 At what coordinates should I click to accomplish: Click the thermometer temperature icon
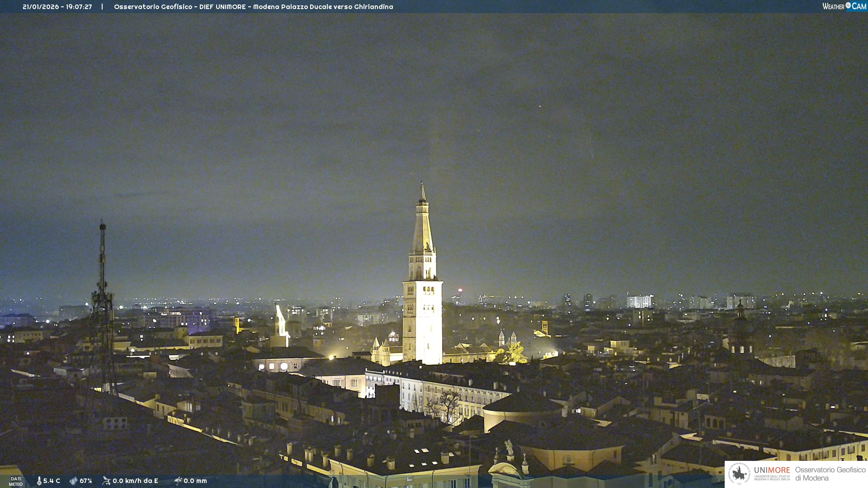coord(39,481)
